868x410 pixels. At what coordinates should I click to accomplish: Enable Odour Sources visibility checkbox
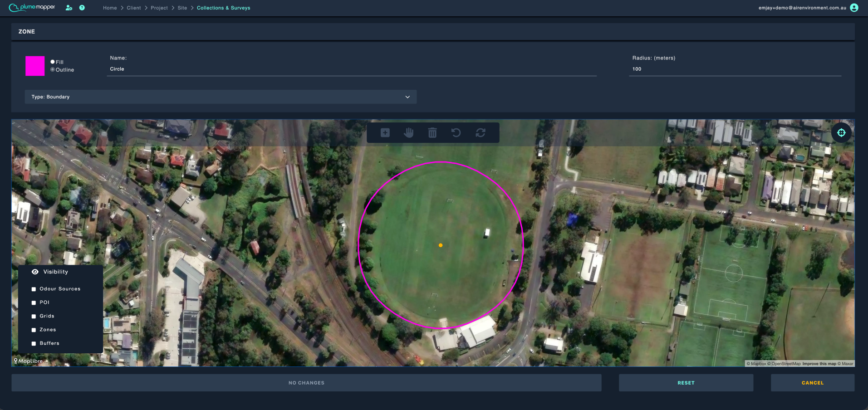(x=34, y=289)
